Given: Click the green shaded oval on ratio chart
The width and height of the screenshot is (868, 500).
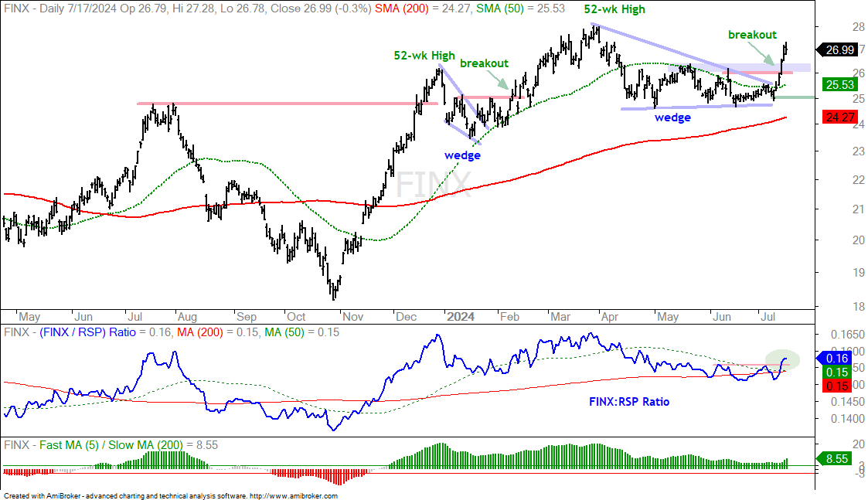Looking at the screenshot, I should tap(782, 359).
